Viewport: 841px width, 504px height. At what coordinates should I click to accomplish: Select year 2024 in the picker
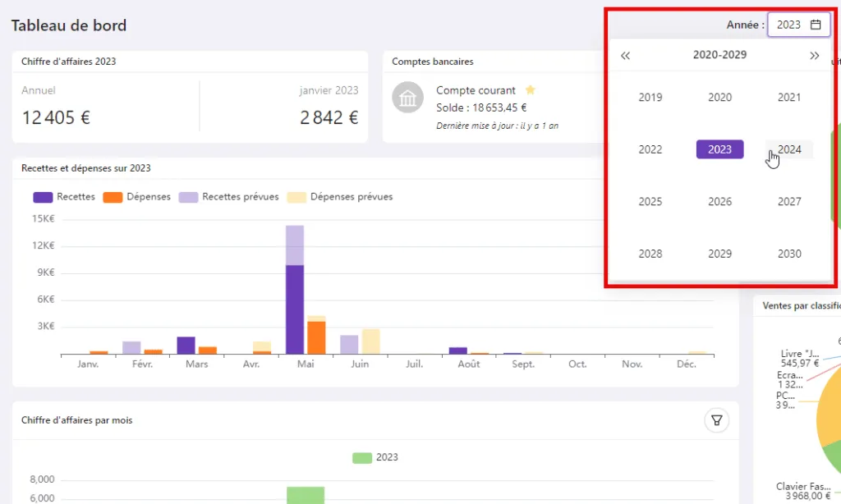[x=789, y=149]
